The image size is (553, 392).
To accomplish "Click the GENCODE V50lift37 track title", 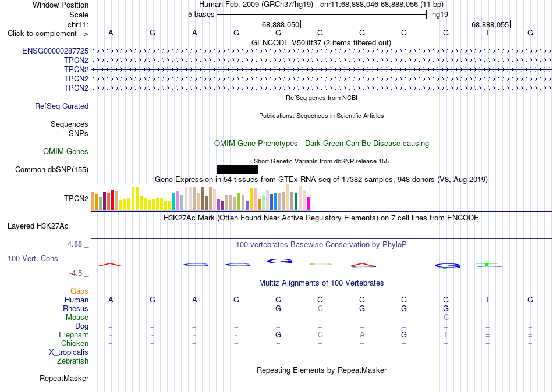I will pyautogui.click(x=321, y=42).
